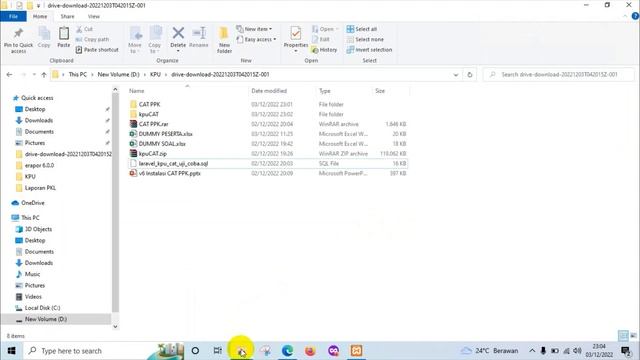The width and height of the screenshot is (640, 360).
Task: Select Music under This PC
Action: [32, 274]
